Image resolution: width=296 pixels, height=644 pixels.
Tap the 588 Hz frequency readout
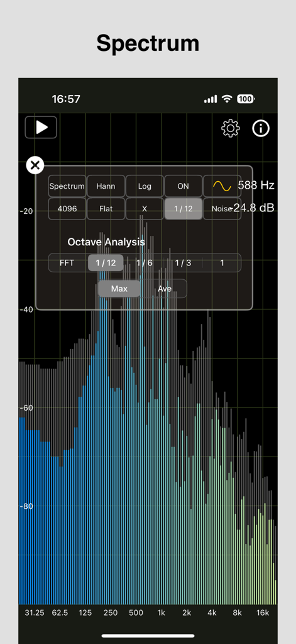click(256, 186)
